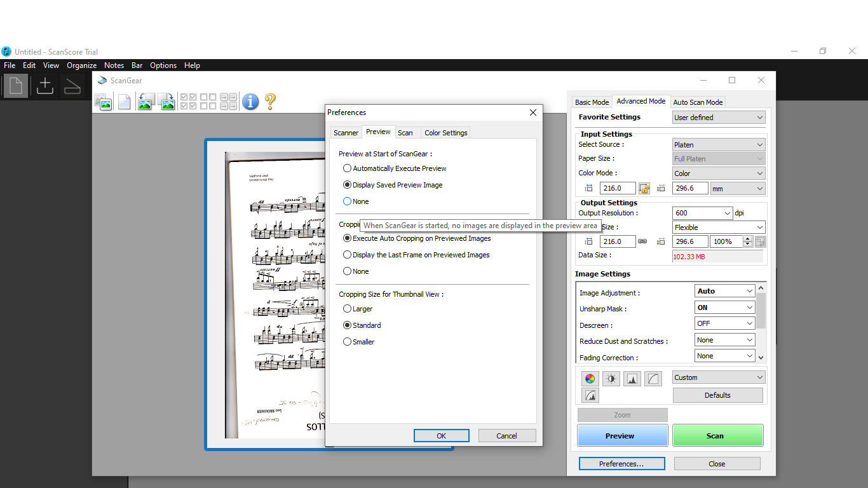
Task: Open the Unsharp Mask dropdown
Action: pyautogui.click(x=725, y=308)
